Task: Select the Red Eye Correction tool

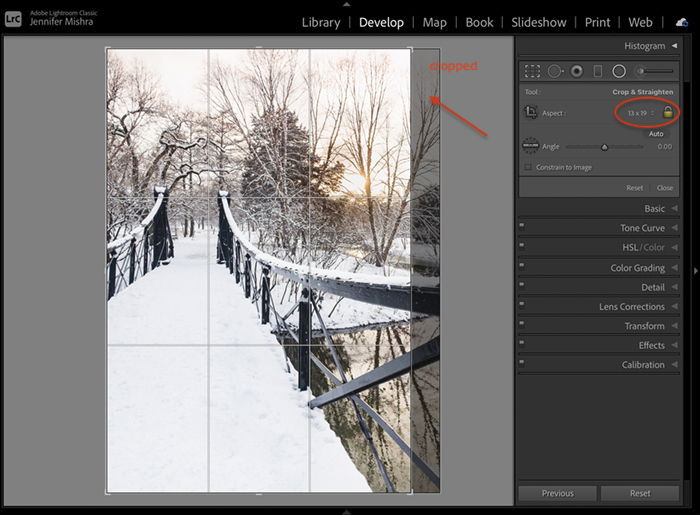Action: 576,71
